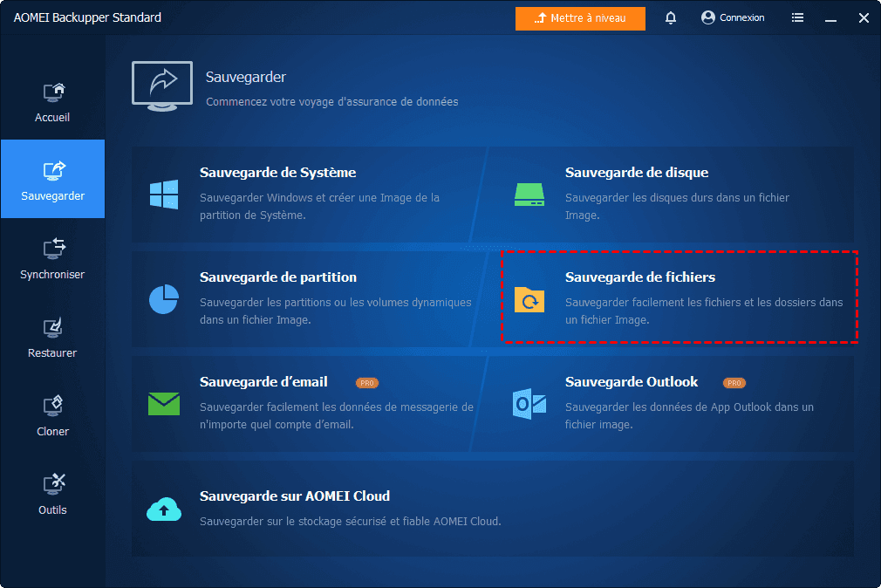Choose Sauvegarde de Système title
Screen dimensions: 881x588
(x=277, y=173)
